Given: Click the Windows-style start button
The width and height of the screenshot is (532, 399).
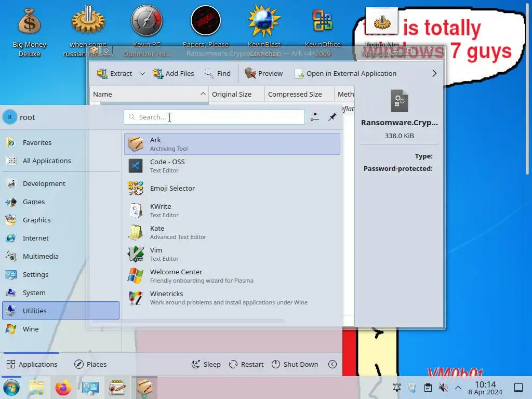Looking at the screenshot, I should pyautogui.click(x=11, y=388).
